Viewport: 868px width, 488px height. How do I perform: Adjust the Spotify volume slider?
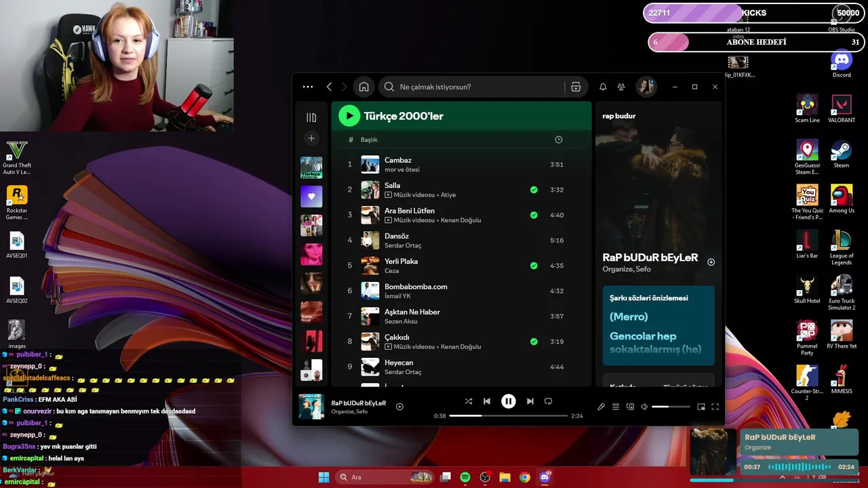pos(671,407)
